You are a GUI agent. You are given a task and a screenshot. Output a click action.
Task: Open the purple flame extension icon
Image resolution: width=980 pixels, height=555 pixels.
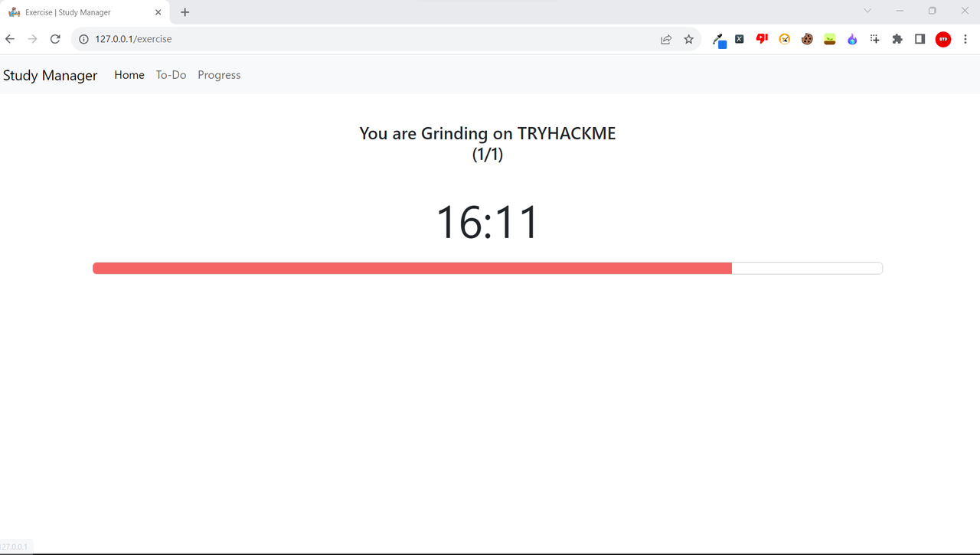(x=852, y=39)
